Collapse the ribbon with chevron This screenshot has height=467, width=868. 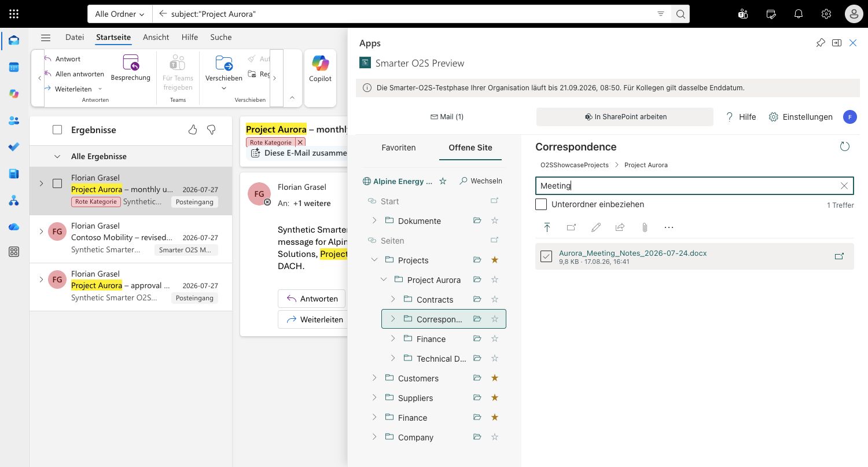292,98
